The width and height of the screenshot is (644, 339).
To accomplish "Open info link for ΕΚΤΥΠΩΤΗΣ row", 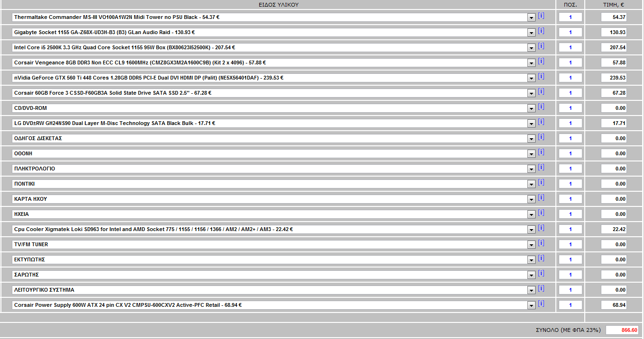I will click(541, 258).
